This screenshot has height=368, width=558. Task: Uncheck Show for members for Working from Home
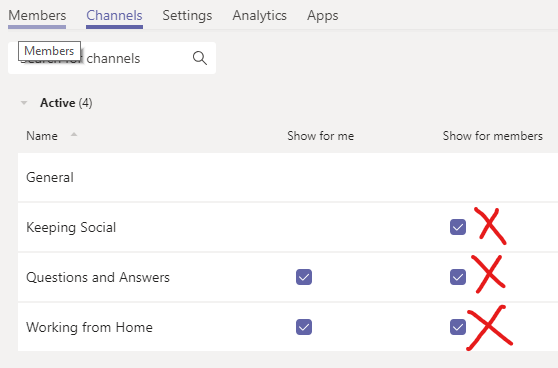pos(458,327)
